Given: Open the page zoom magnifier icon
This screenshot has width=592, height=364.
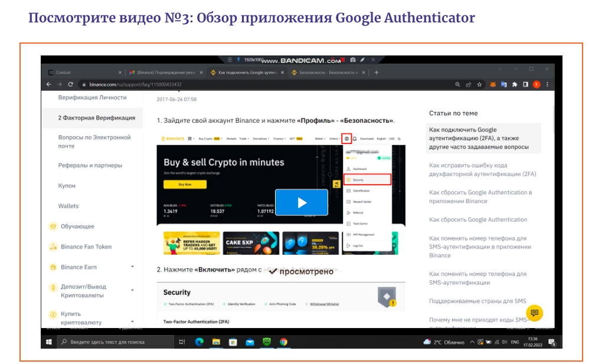Looking at the screenshot, I should (457, 84).
